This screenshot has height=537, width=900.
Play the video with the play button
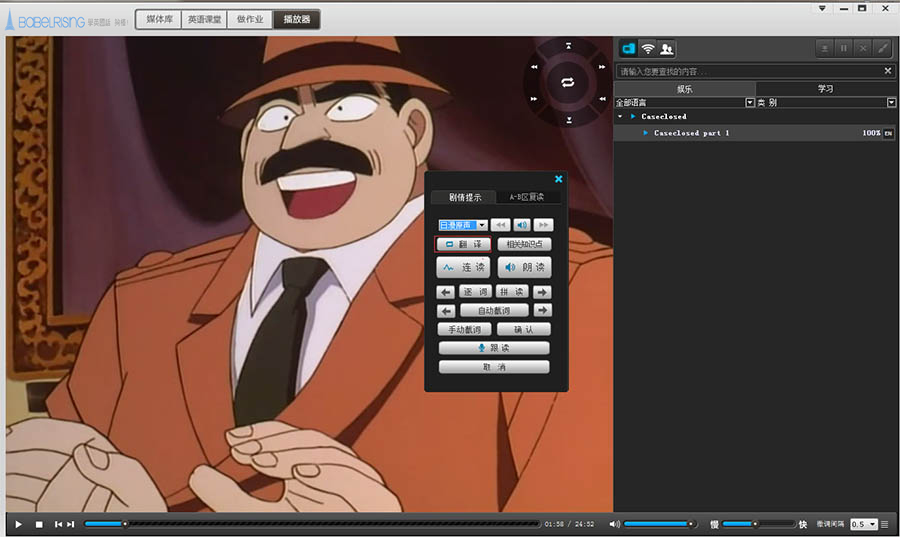point(18,524)
